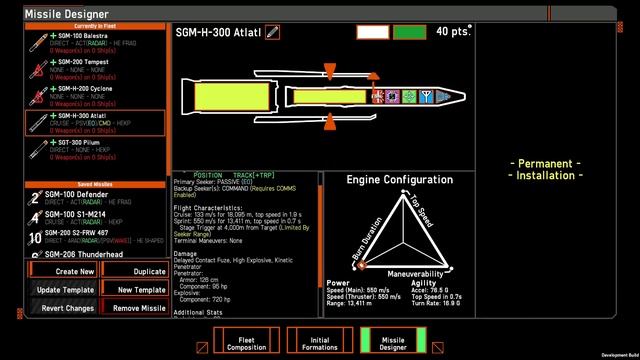Image resolution: width=640 pixels, height=360 pixels.
Task: Click the Revert Changes button
Action: point(63,308)
